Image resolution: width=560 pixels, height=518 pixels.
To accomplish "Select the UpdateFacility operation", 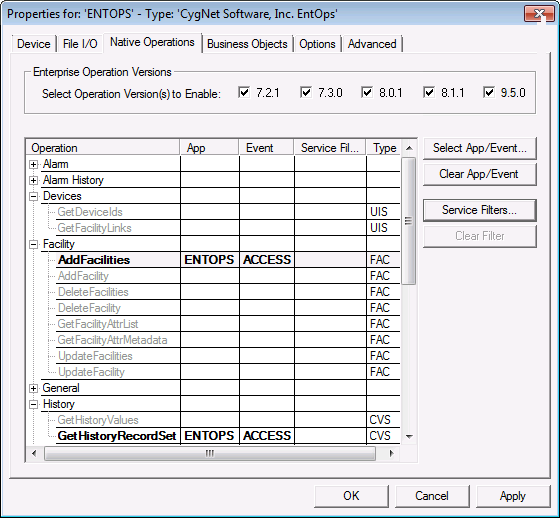I will pos(91,372).
